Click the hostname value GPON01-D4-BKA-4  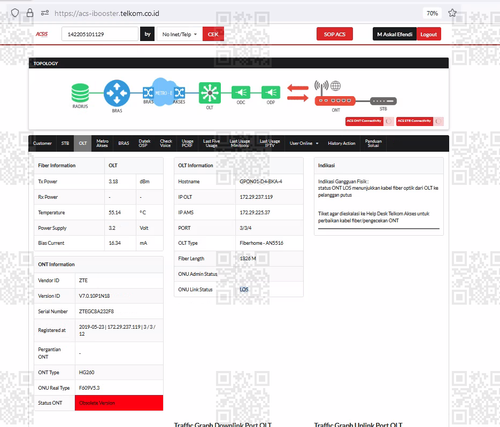[x=261, y=181]
